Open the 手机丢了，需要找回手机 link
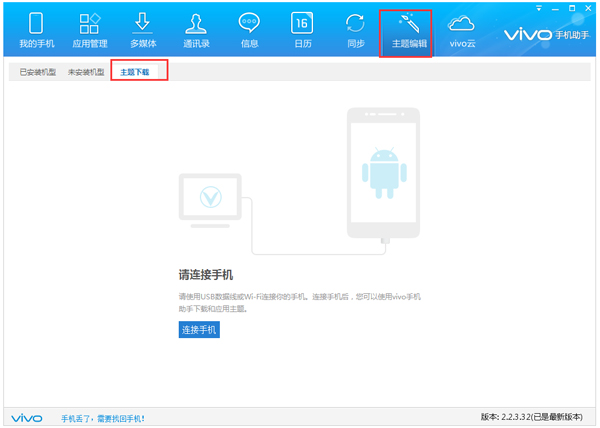Viewport: 600px width, 428px height. (x=103, y=417)
